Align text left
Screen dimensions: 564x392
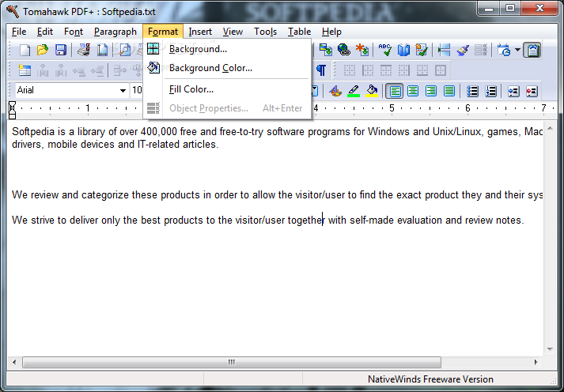(395, 91)
